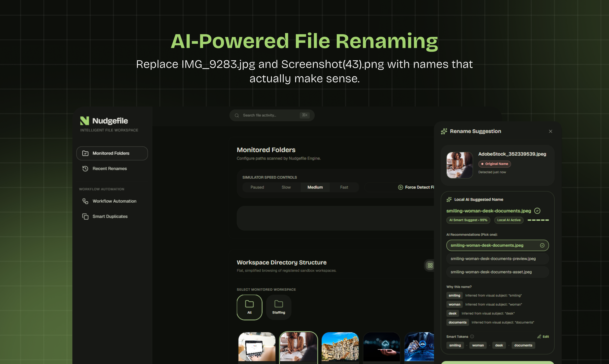Open Workflow Automation sidebar item
The image size is (609, 364).
112,201
